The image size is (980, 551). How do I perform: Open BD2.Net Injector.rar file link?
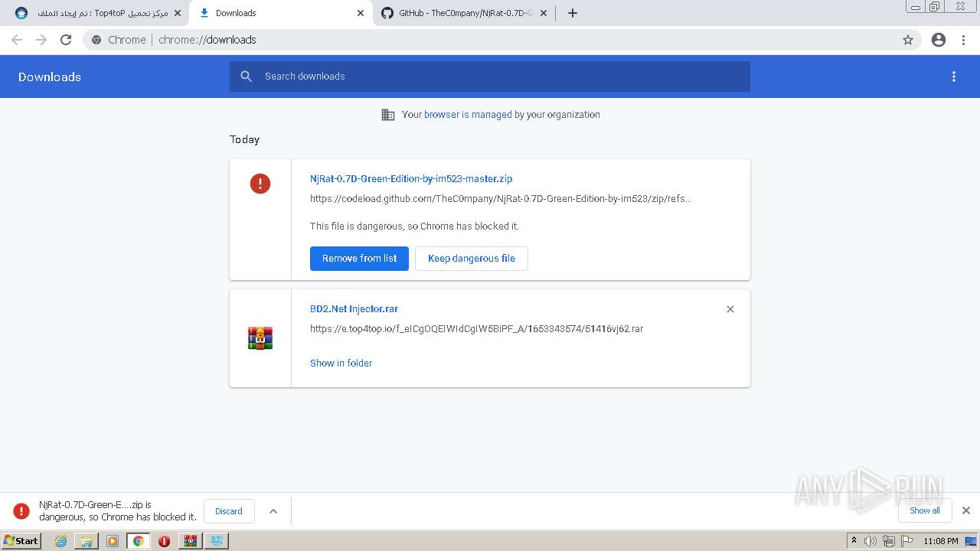(x=354, y=309)
